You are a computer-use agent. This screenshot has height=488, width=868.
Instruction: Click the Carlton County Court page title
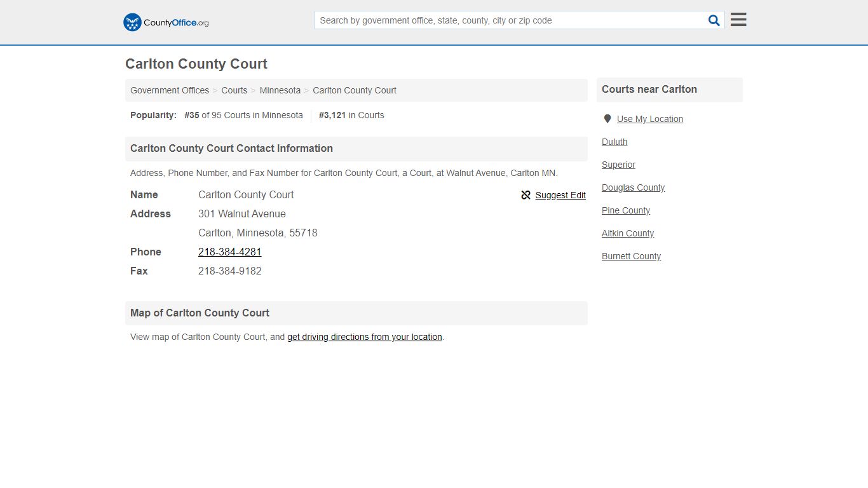pos(196,64)
